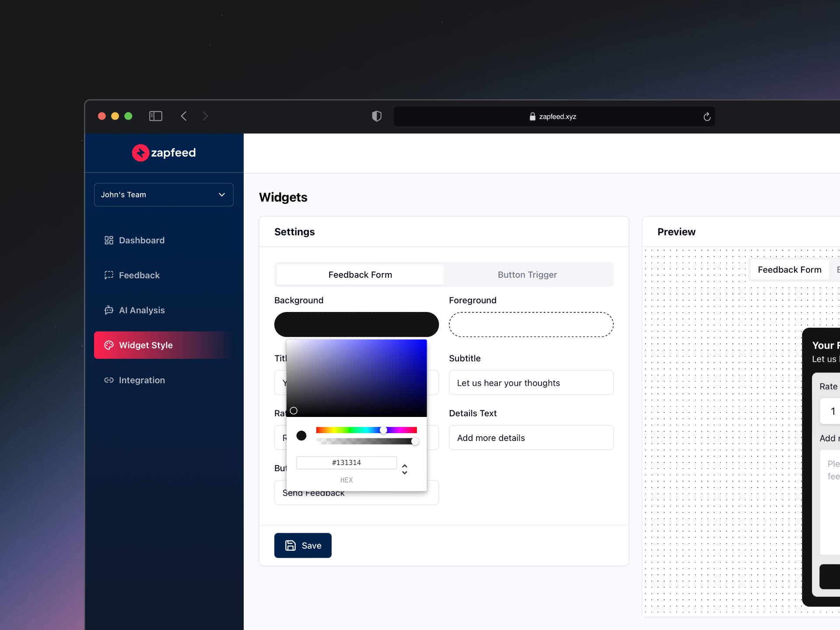Click the hue slider handle
Screen dimensions: 840x630
pos(383,430)
